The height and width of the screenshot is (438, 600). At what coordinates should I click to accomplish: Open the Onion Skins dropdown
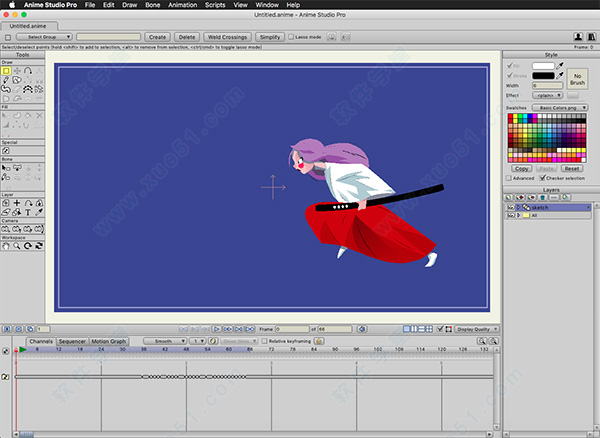pyautogui.click(x=239, y=341)
